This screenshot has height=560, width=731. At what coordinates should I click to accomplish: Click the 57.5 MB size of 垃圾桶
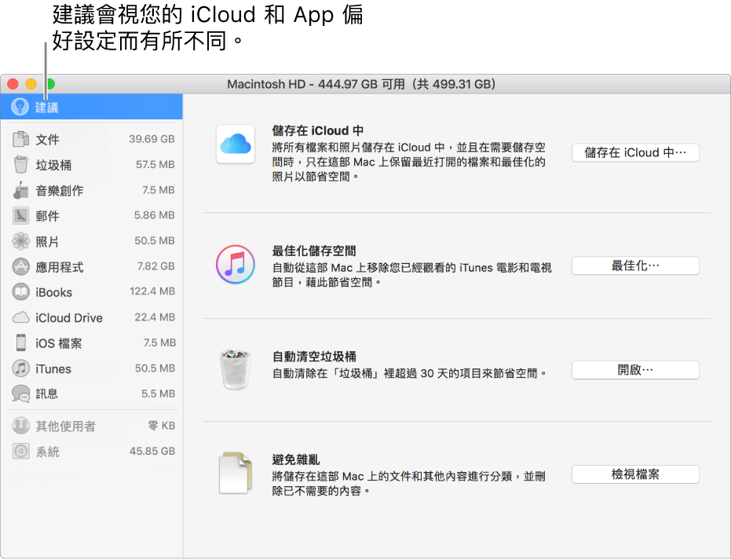point(155,165)
